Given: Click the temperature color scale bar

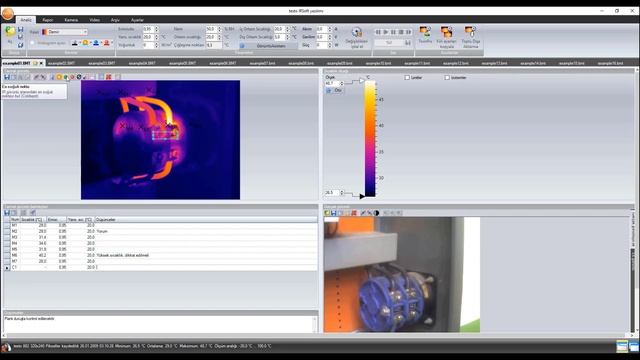Looking at the screenshot, I should [x=370, y=138].
